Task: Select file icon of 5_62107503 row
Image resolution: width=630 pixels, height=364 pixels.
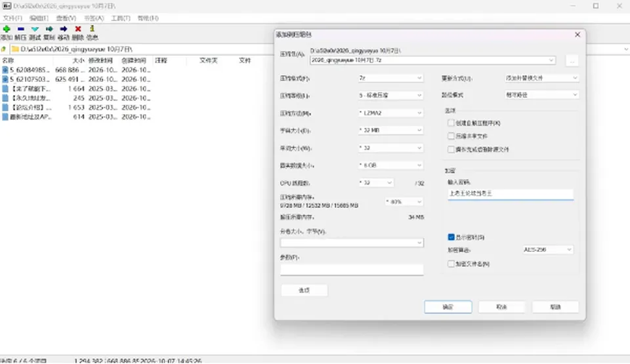Action: pyautogui.click(x=5, y=79)
